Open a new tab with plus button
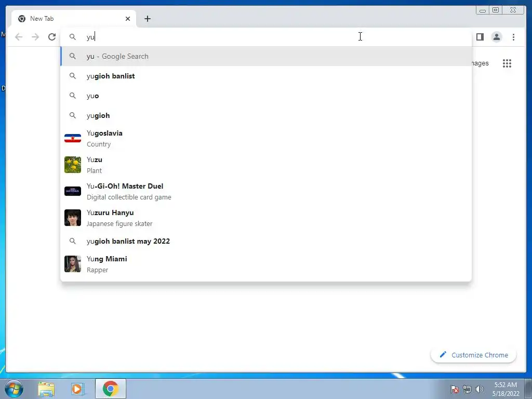Screen dimensions: 532x399 click(147, 19)
